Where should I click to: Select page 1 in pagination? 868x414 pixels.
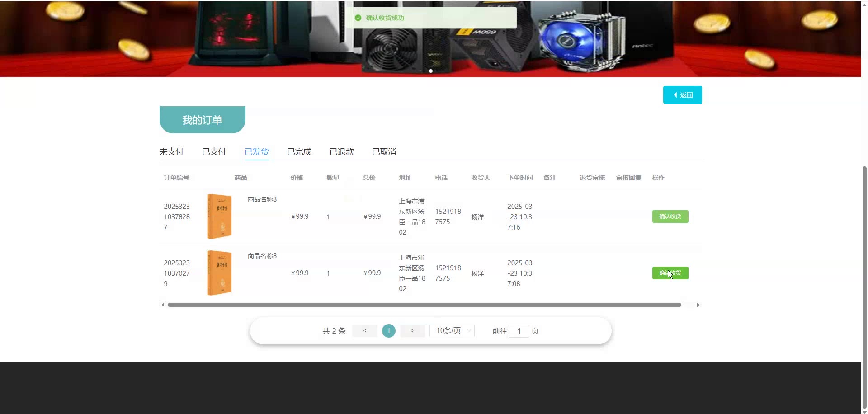pyautogui.click(x=389, y=331)
